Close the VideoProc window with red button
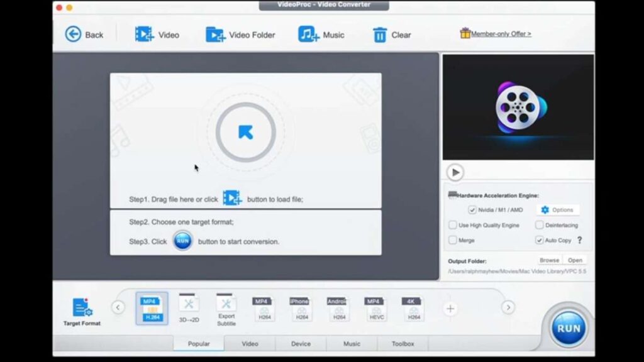This screenshot has height=362, width=644. pyautogui.click(x=59, y=8)
